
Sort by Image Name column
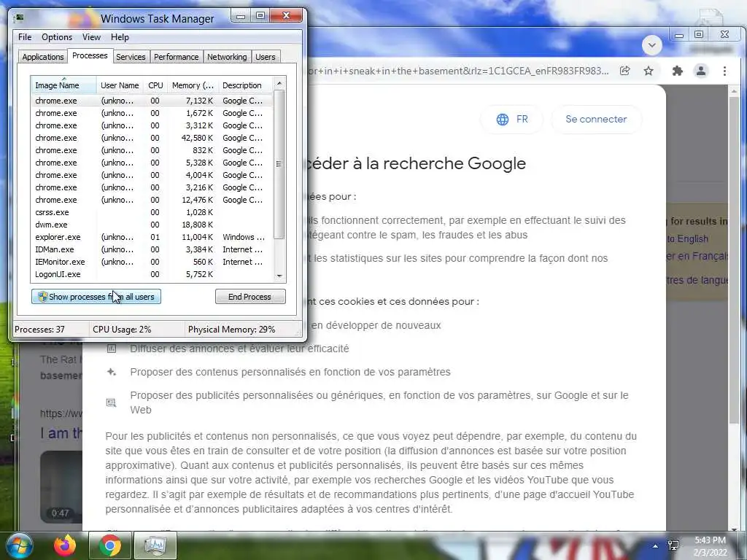[64, 85]
